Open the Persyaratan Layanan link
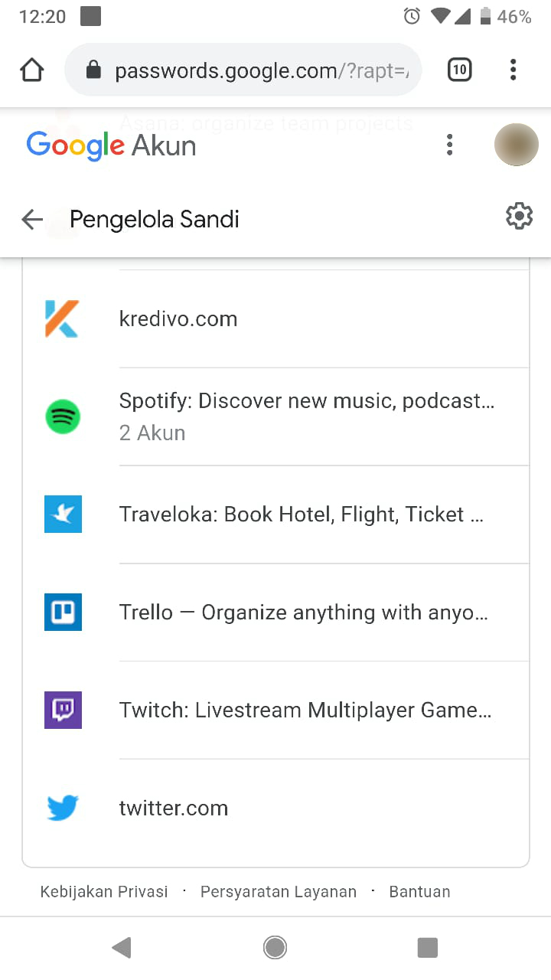551x980 pixels. pos(279,892)
